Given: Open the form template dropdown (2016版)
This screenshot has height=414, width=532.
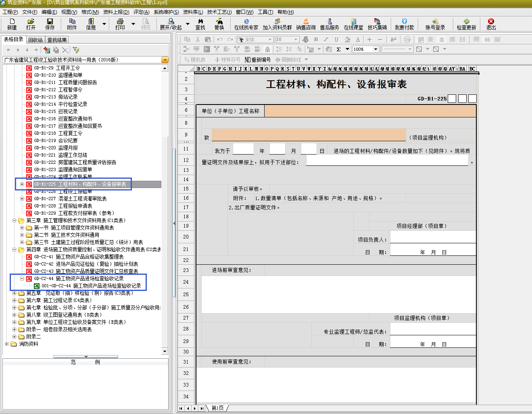Looking at the screenshot, I should [165, 60].
